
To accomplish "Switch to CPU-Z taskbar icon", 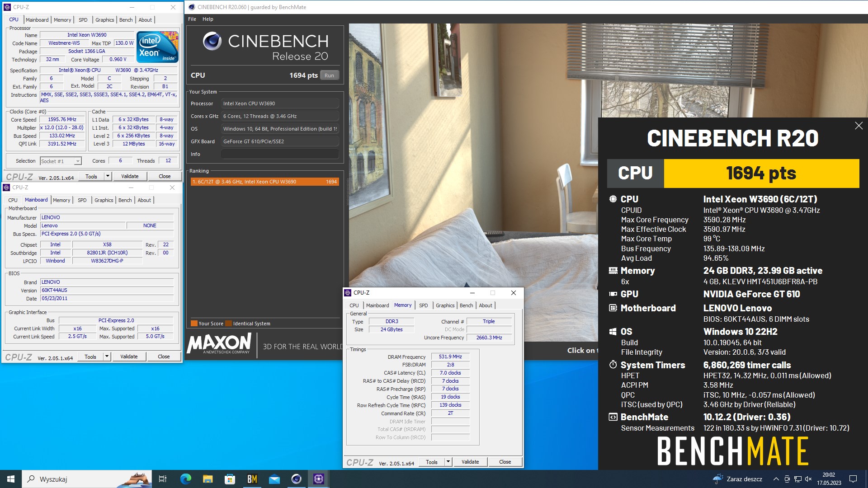I will click(318, 479).
